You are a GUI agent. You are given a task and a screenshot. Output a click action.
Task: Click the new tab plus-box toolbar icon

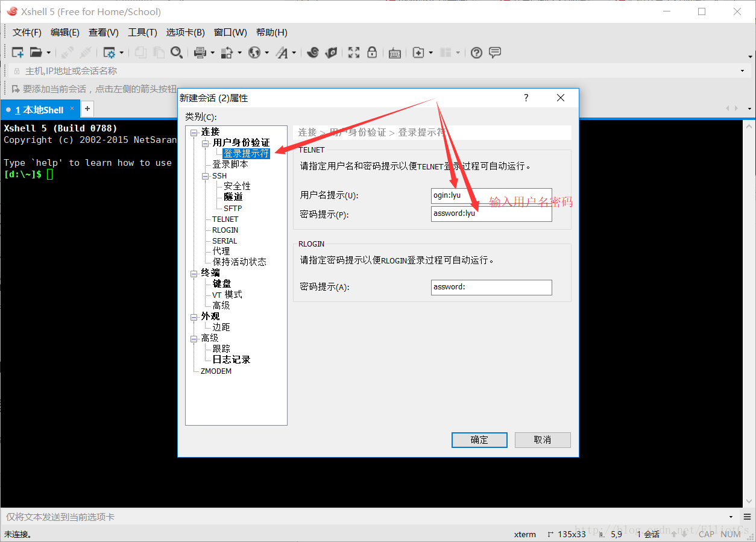(418, 52)
